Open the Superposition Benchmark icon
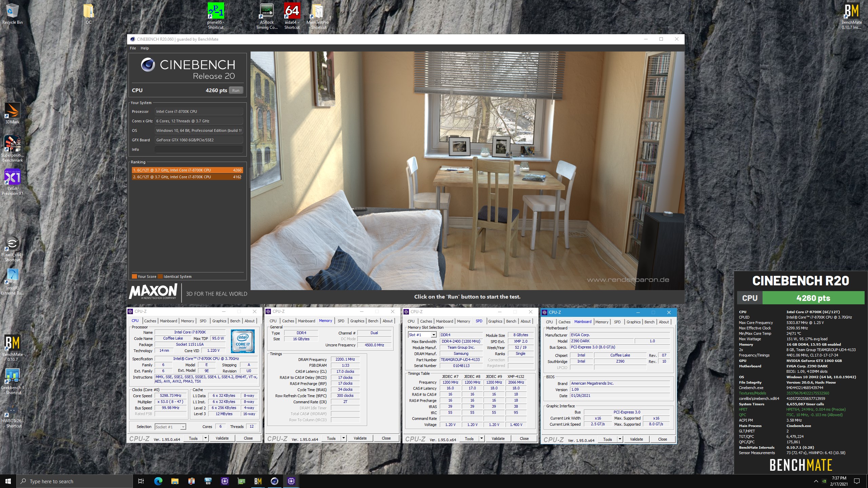This screenshot has width=868, height=488. click(12, 149)
